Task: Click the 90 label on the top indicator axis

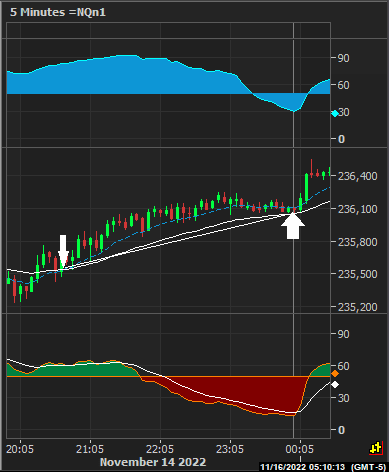Action: pos(343,58)
